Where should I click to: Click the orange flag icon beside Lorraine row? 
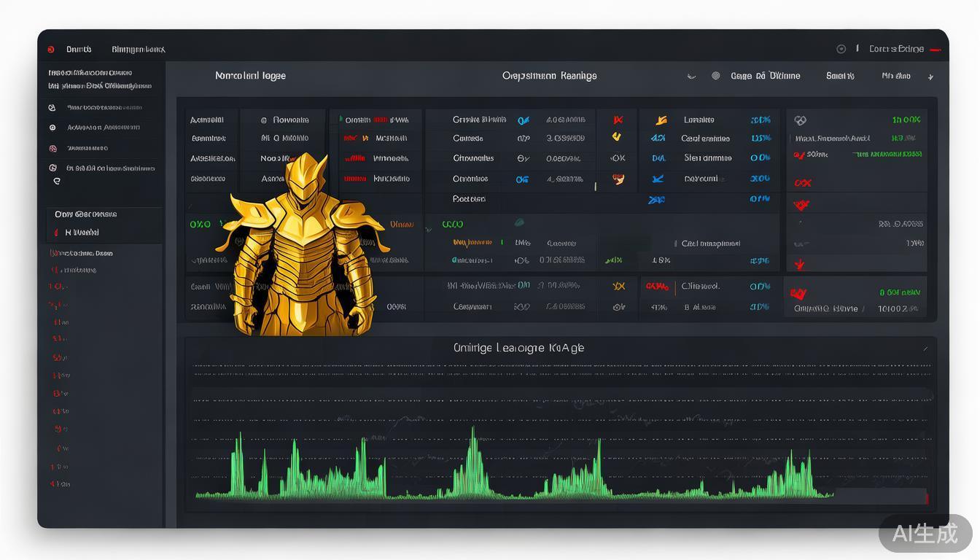pyautogui.click(x=661, y=120)
